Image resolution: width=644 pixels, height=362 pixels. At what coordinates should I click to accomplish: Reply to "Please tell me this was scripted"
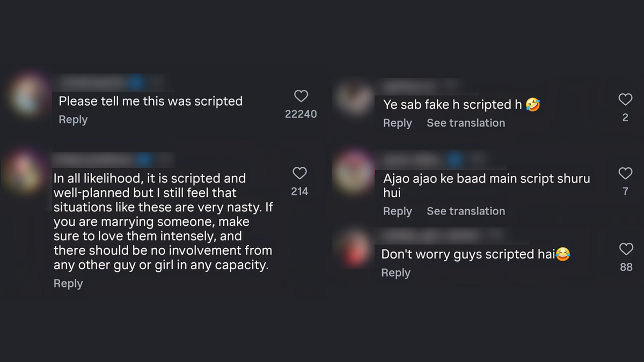73,120
